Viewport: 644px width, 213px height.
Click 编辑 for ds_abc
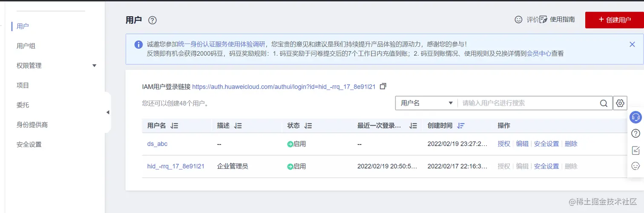(522, 144)
